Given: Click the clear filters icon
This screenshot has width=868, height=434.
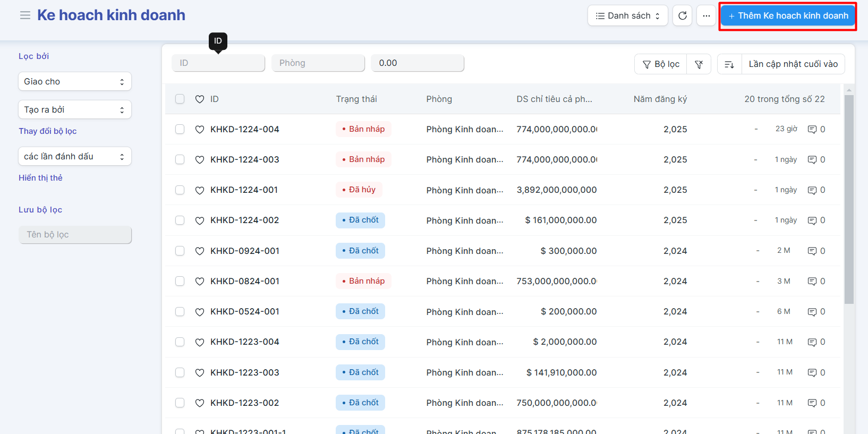Looking at the screenshot, I should (699, 64).
